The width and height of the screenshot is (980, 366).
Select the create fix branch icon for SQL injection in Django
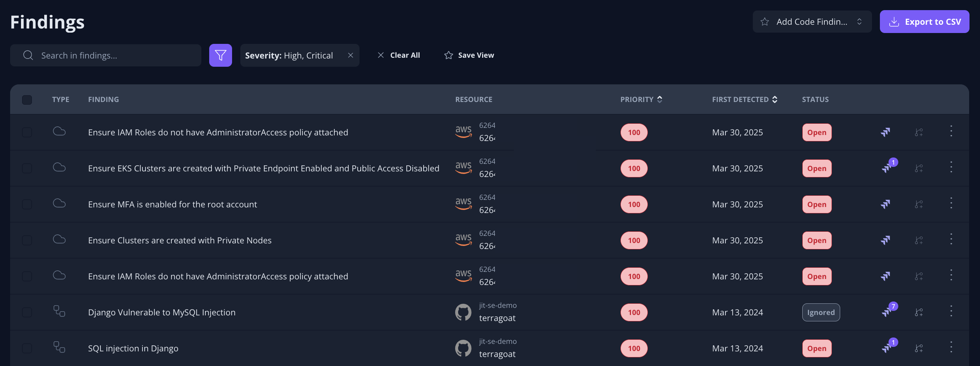point(919,348)
